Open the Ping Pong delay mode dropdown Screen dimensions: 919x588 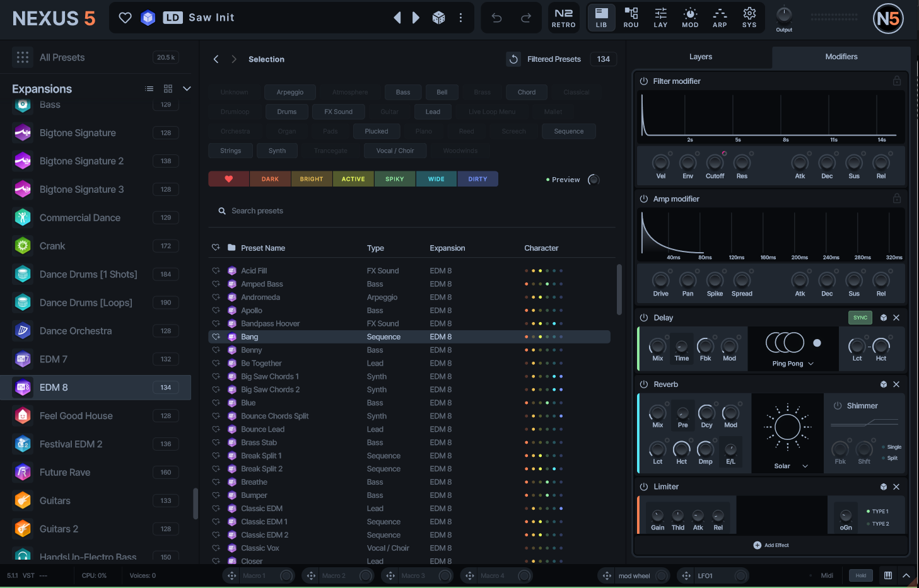pos(793,364)
